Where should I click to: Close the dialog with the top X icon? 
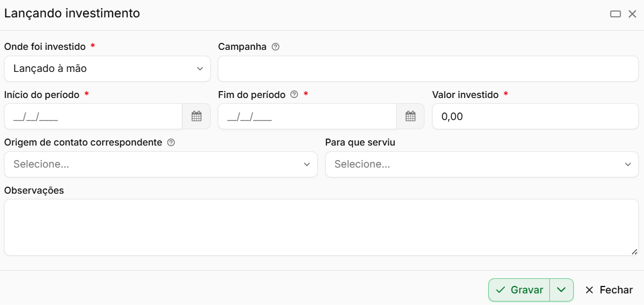click(x=632, y=14)
